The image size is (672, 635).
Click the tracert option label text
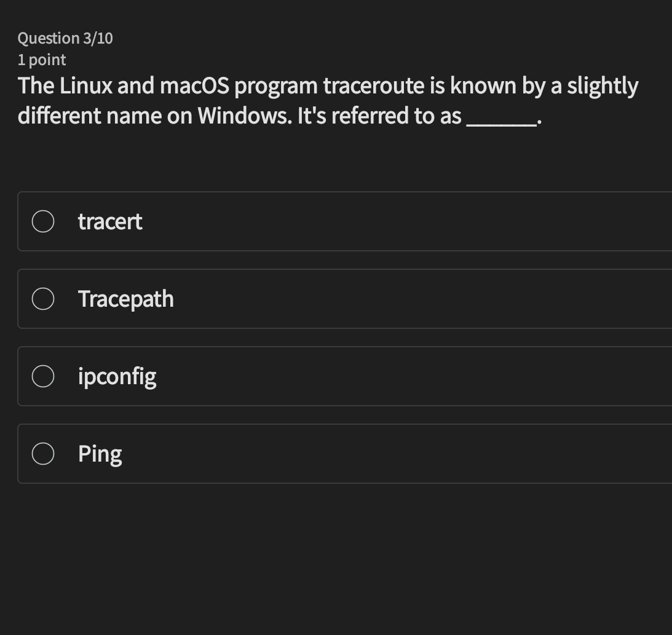tap(110, 221)
